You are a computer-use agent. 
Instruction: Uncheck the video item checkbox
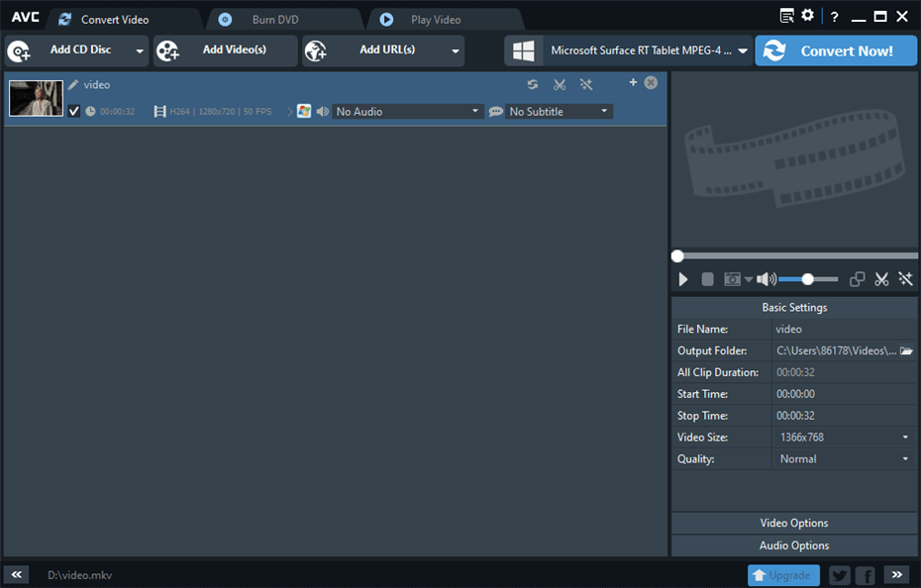point(74,111)
